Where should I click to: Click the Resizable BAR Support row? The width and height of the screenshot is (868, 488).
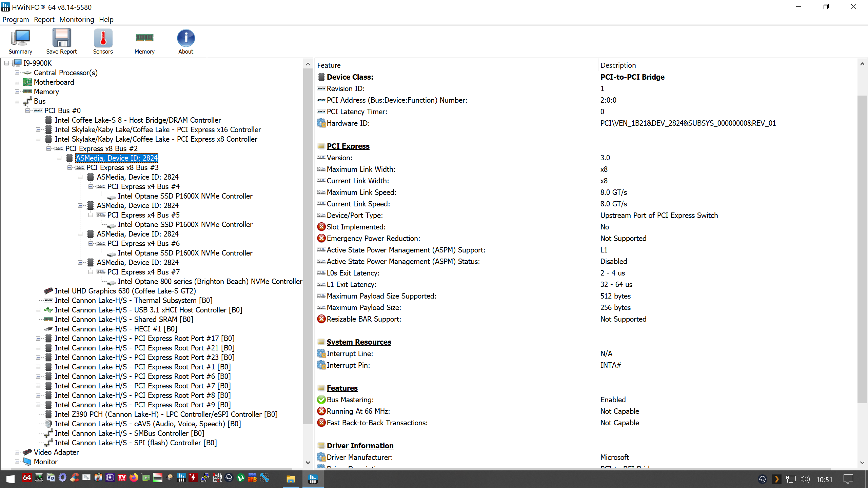(x=587, y=319)
